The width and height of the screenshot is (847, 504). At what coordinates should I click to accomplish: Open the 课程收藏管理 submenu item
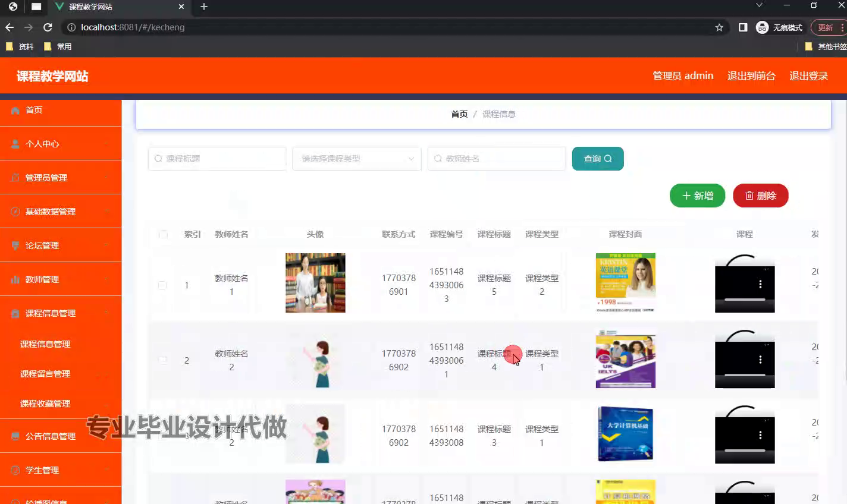pyautogui.click(x=45, y=404)
